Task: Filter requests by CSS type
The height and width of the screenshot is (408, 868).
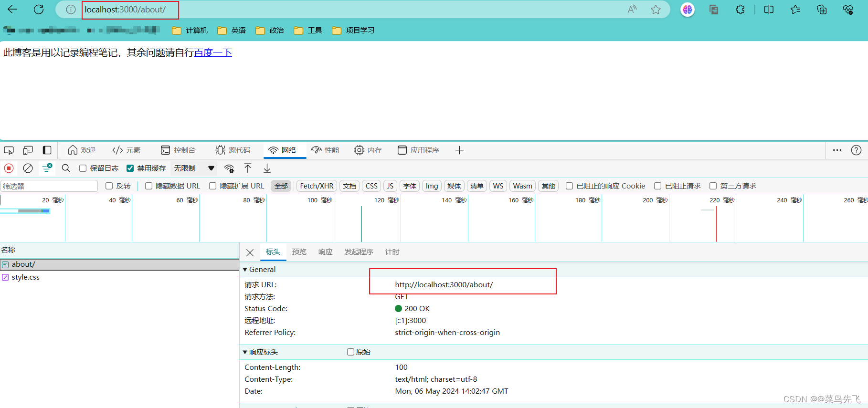Action: click(371, 186)
